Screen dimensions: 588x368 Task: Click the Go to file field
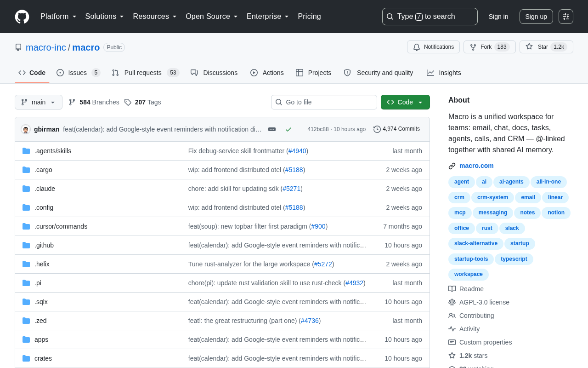coord(324,102)
